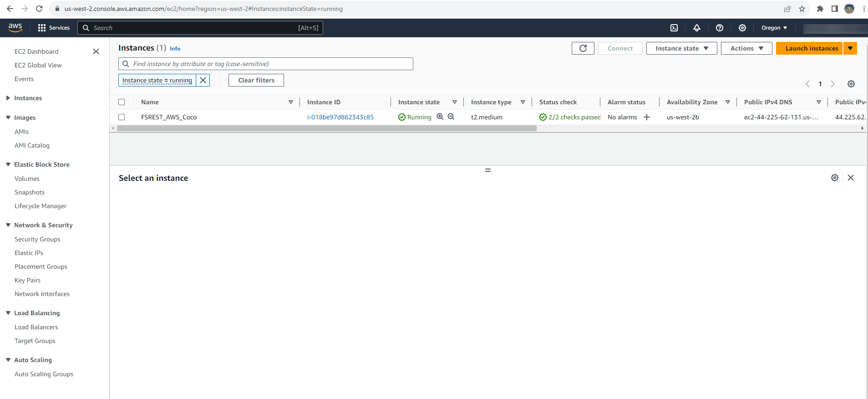Viewport: 868px width, 399px height.
Task: Open Auto Scaling Groups page
Action: click(x=44, y=374)
